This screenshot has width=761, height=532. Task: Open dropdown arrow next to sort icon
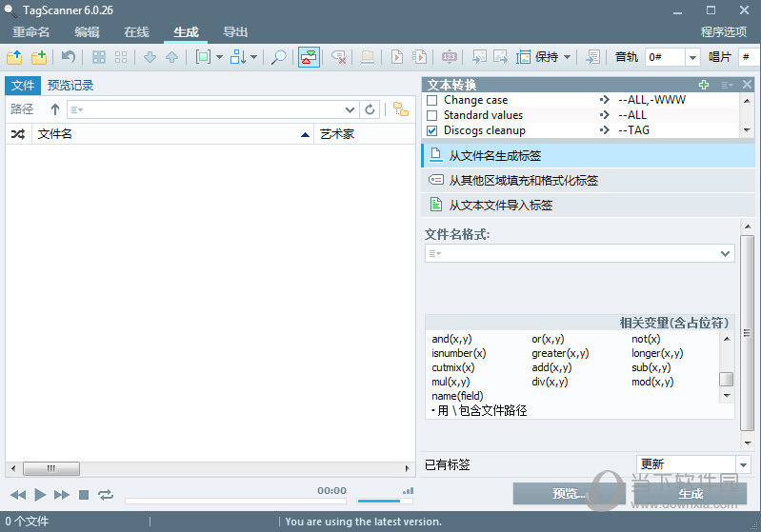(254, 57)
